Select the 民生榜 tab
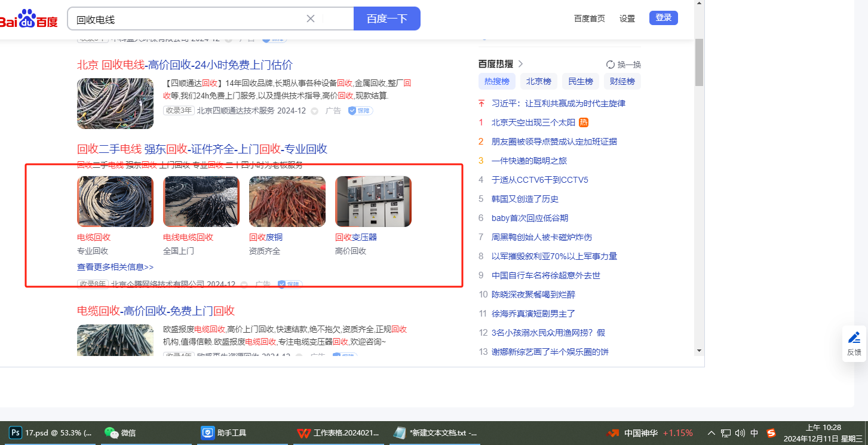This screenshot has height=445, width=868. [581, 82]
